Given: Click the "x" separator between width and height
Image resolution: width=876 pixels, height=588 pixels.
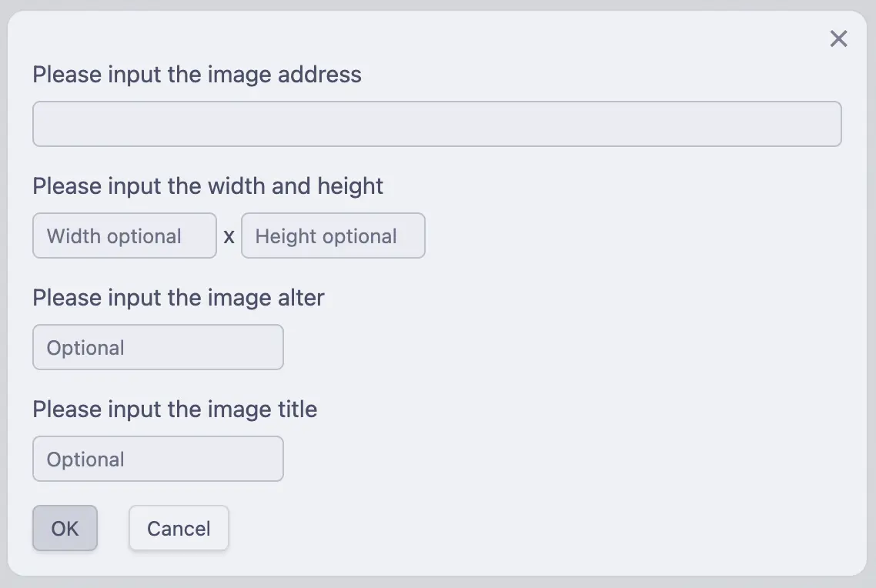Looking at the screenshot, I should tap(229, 236).
